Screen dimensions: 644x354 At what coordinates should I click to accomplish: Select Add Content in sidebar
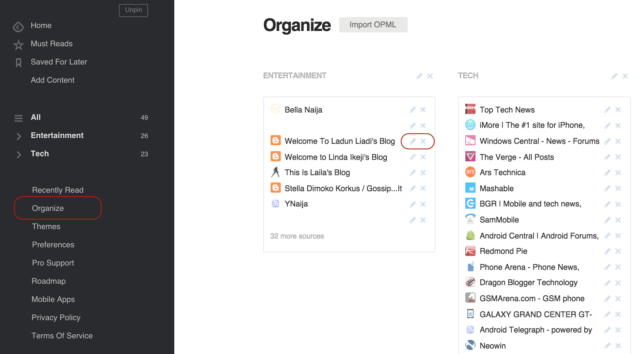53,80
